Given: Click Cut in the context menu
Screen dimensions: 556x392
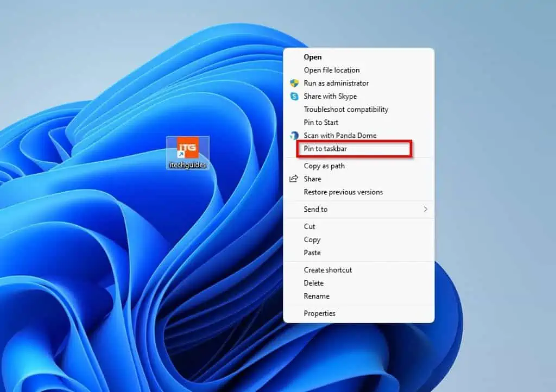Looking at the screenshot, I should (309, 226).
